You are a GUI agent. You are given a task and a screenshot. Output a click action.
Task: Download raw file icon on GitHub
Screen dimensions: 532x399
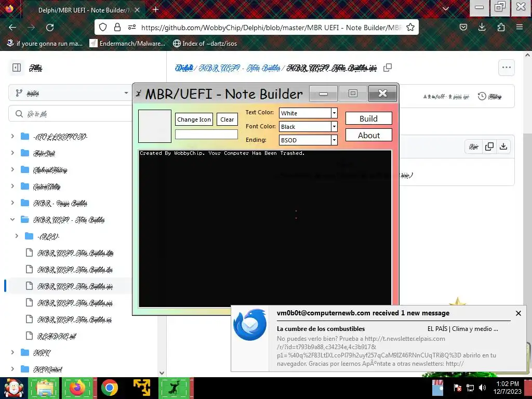503,147
